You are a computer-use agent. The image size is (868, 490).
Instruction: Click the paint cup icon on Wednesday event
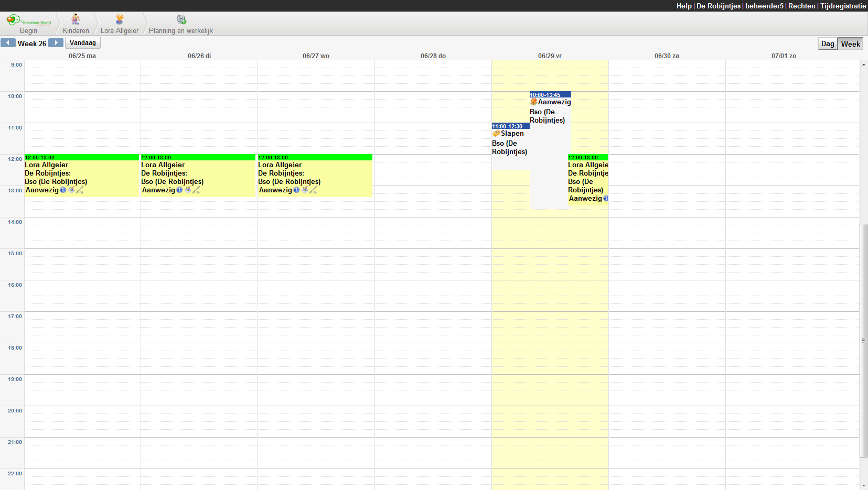pos(305,190)
